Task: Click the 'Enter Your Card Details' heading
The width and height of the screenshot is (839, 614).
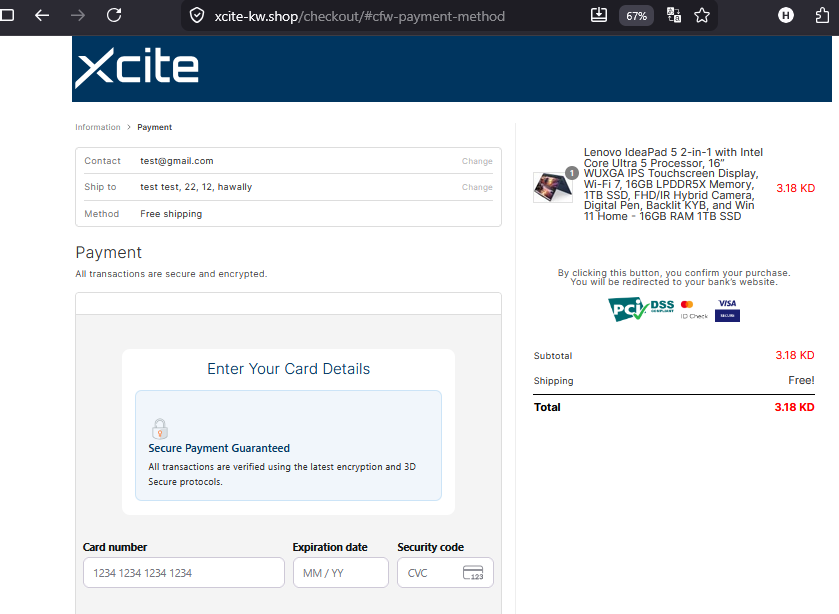Action: click(288, 369)
